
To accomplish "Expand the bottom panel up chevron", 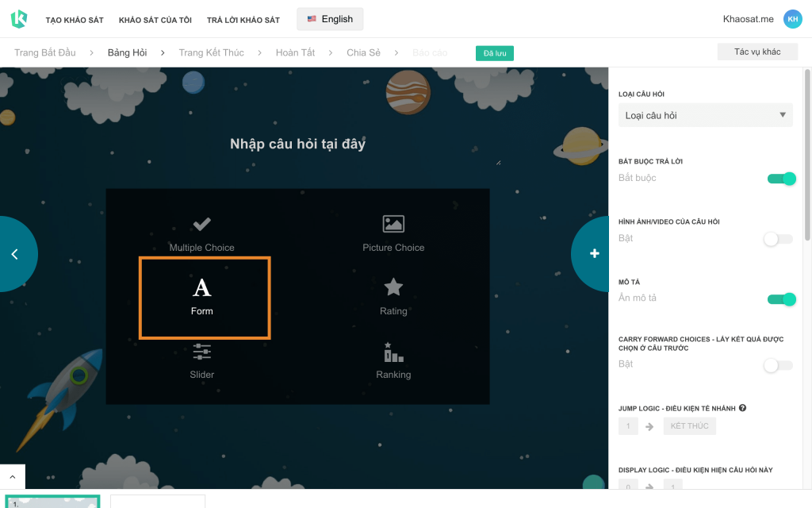I will pos(13,477).
